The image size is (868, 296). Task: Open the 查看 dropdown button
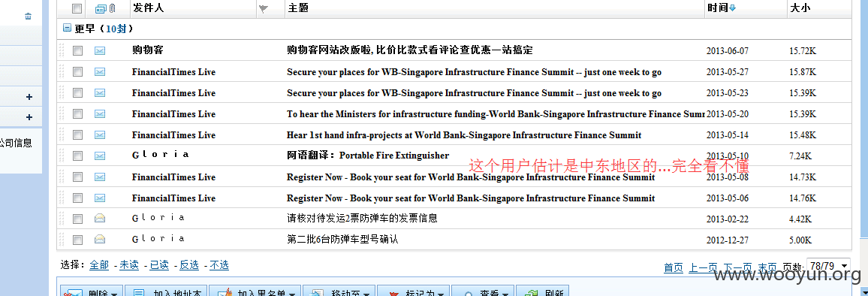click(483, 291)
